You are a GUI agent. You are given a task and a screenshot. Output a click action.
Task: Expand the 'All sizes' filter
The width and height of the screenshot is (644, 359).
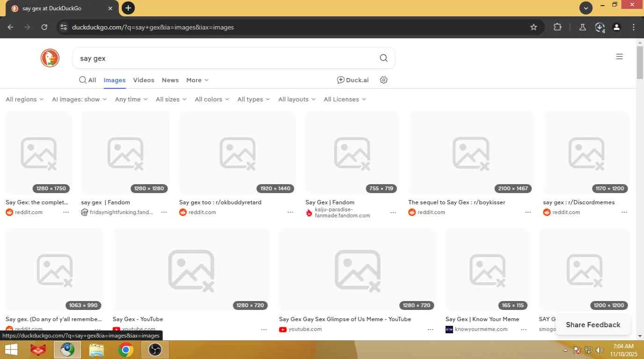pos(171,99)
